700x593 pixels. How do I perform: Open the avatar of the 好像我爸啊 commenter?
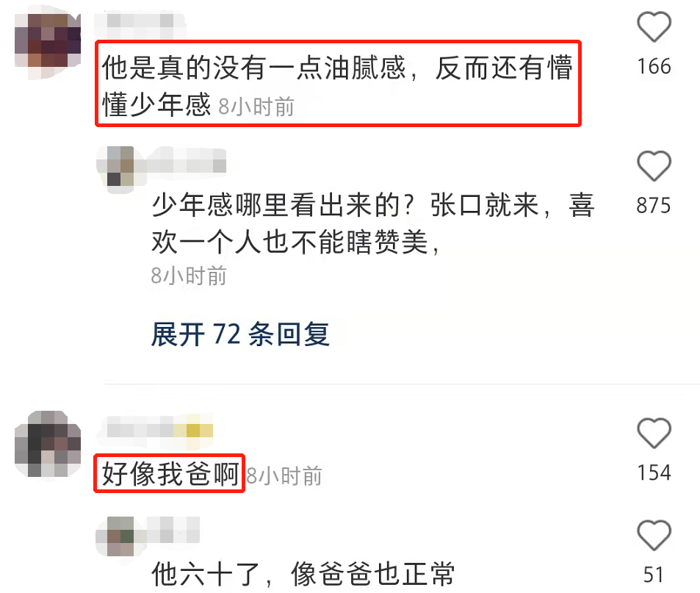pyautogui.click(x=48, y=445)
